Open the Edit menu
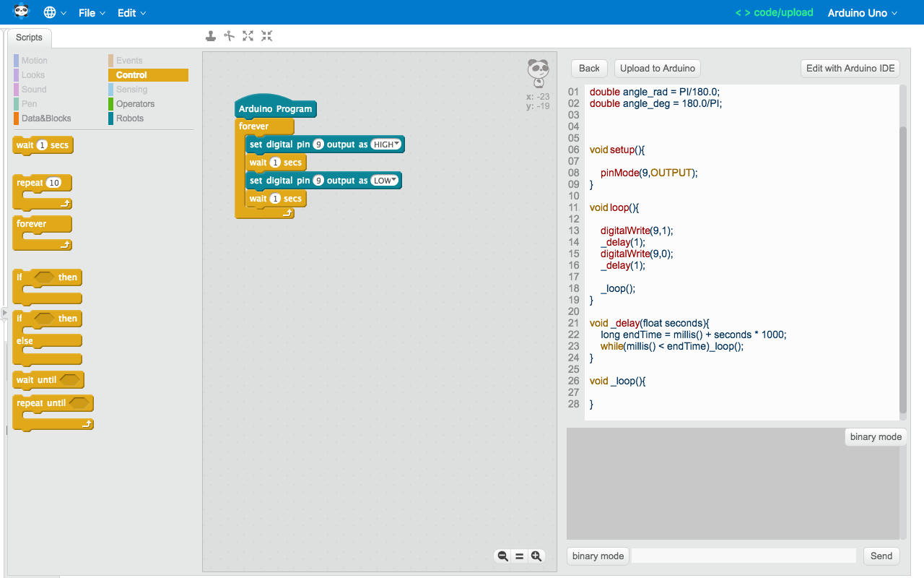924x578 pixels. 131,13
